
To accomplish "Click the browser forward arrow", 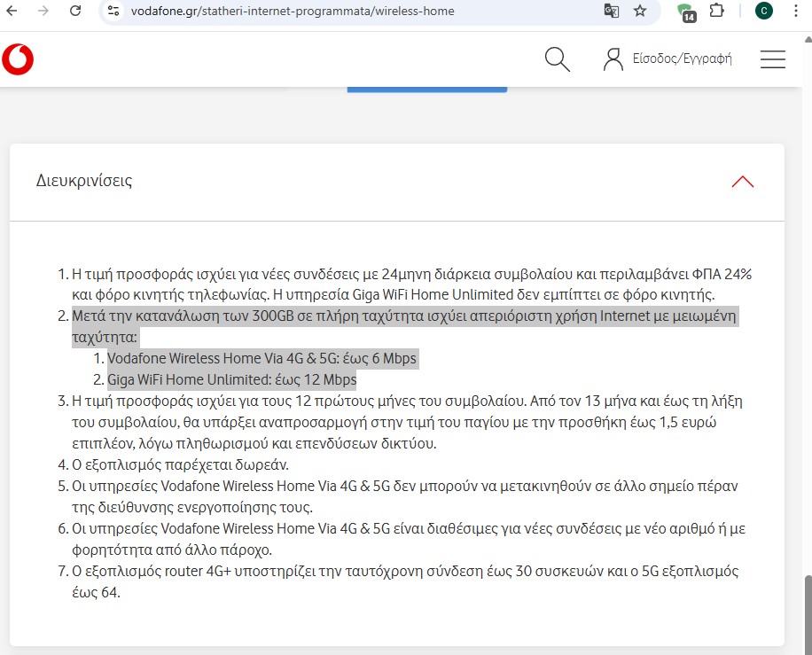I will pyautogui.click(x=44, y=11).
